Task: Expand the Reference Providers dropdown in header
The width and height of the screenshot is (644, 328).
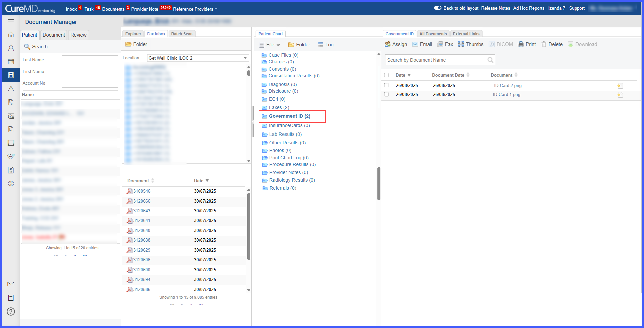Action: click(195, 9)
